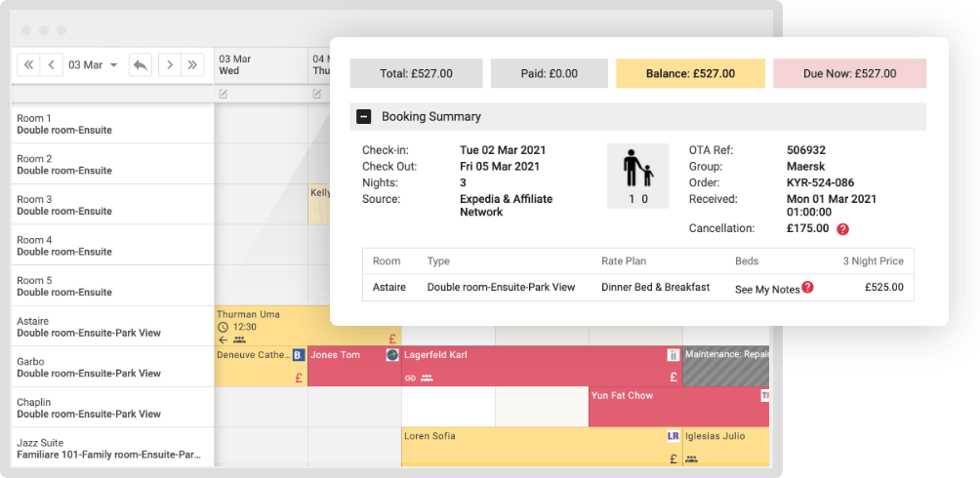Viewport: 980px width, 478px height.
Task: Open the help icon beside Cancellation £175.00
Action: 842,229
